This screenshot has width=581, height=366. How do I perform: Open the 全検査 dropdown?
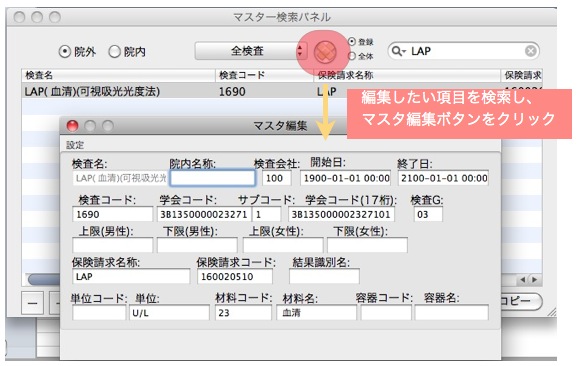click(x=251, y=51)
